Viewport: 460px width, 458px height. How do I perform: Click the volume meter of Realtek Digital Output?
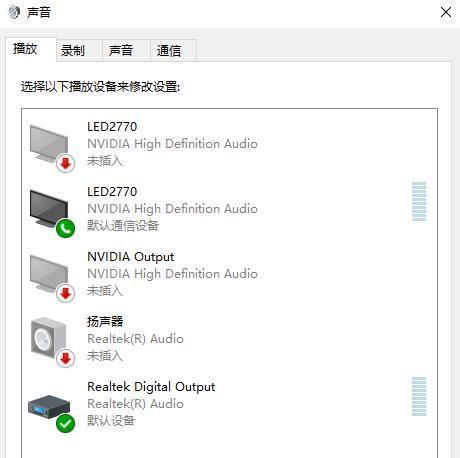(419, 397)
